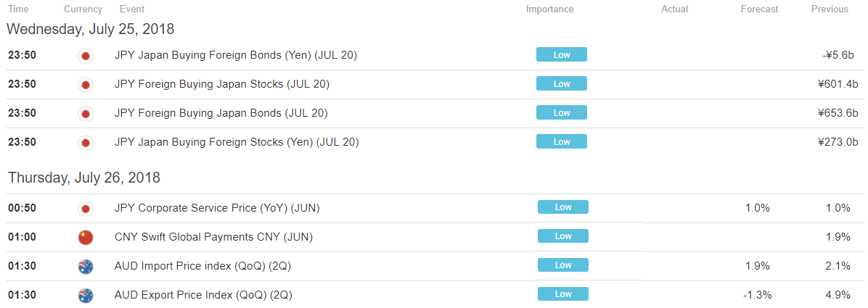This screenshot has width=868, height=308.
Task: Click the Forecast column header
Action: [x=759, y=9]
